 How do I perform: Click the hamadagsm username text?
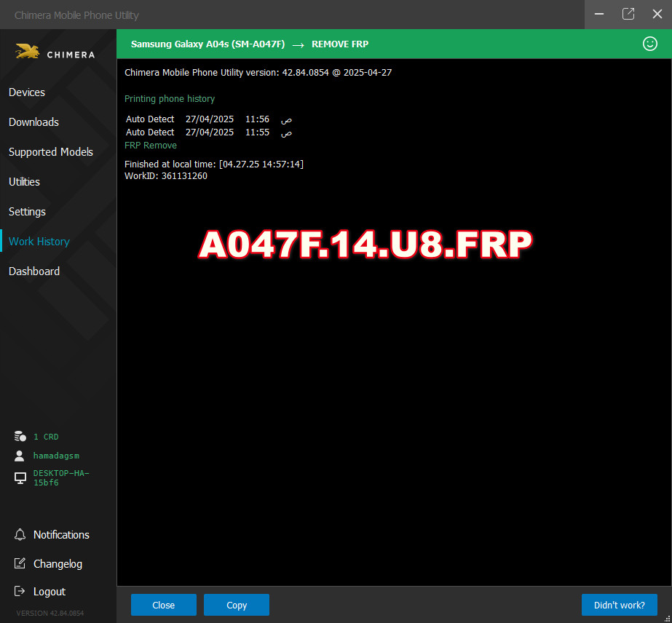(x=56, y=456)
